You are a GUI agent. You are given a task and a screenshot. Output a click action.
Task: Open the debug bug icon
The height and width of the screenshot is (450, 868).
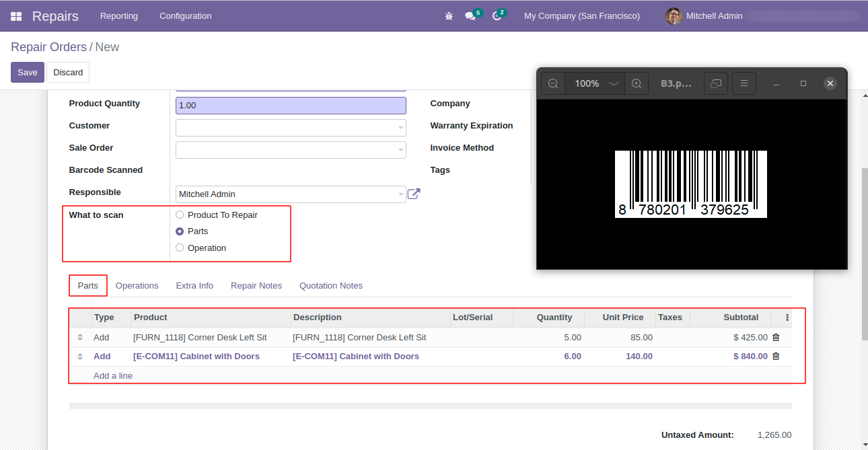pyautogui.click(x=449, y=16)
